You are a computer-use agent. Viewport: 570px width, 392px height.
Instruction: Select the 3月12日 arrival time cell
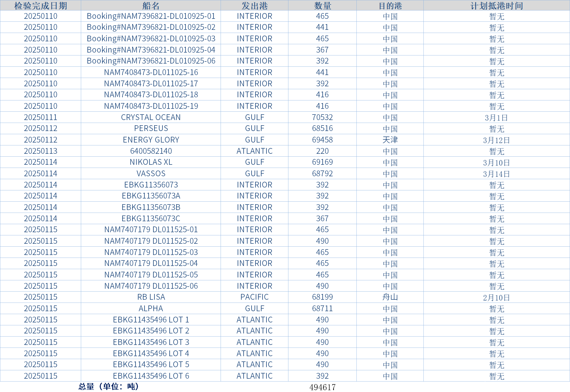coord(496,140)
